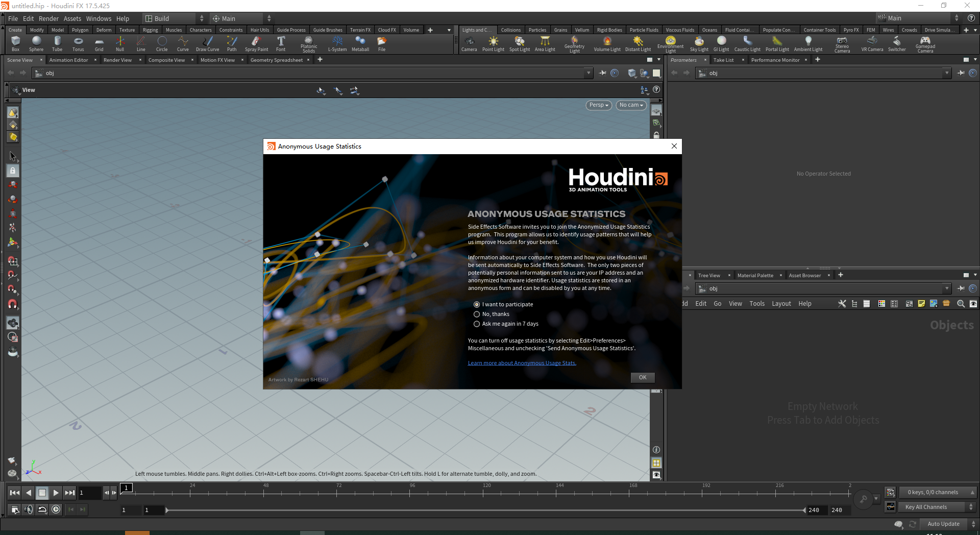Place a Point Light in the scene
This screenshot has height=535, width=980.
click(493, 44)
